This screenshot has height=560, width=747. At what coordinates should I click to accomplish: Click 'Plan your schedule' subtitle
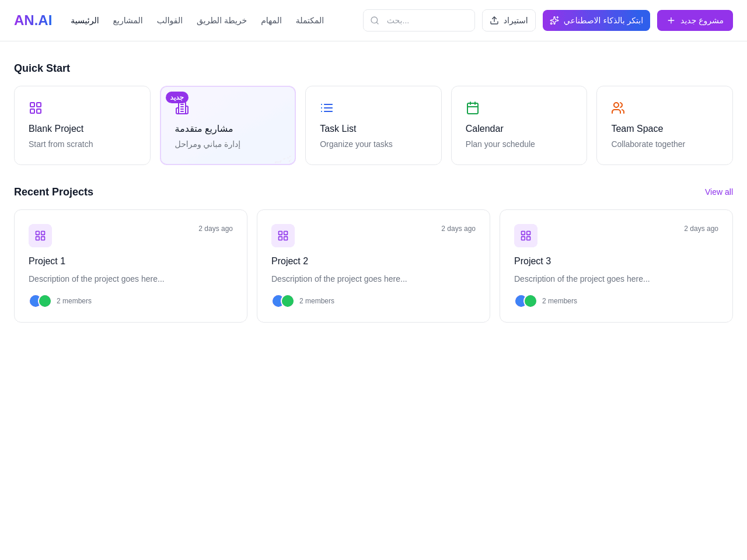click(500, 144)
